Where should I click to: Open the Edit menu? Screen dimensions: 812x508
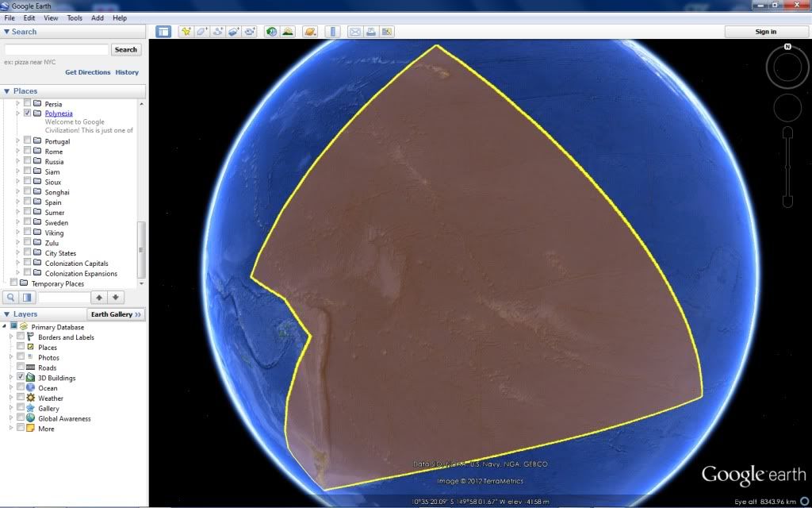point(29,17)
